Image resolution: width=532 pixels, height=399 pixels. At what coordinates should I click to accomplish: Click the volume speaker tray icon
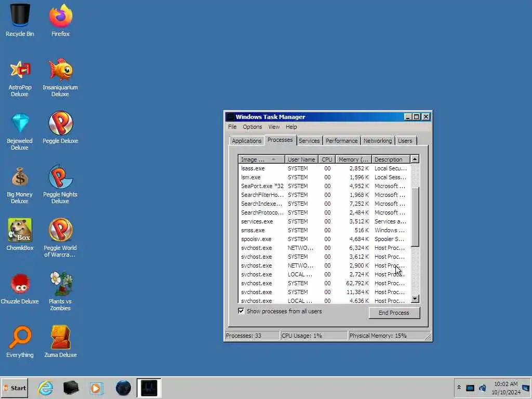coord(482,388)
